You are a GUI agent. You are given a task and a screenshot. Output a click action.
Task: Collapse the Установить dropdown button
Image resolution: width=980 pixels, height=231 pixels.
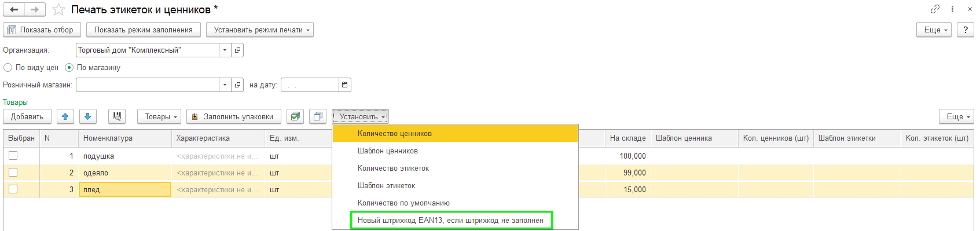360,116
